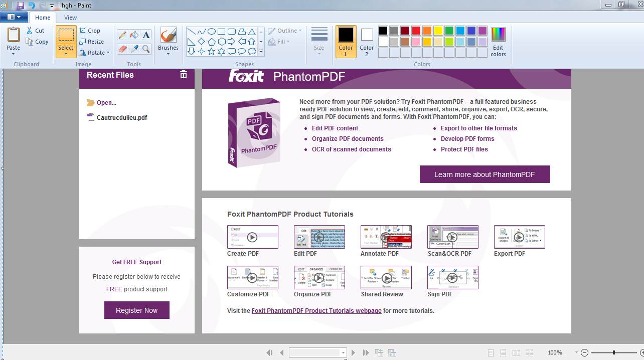The height and width of the screenshot is (360, 644).
Task: Pick the Fill with color tool
Action: pos(133,35)
